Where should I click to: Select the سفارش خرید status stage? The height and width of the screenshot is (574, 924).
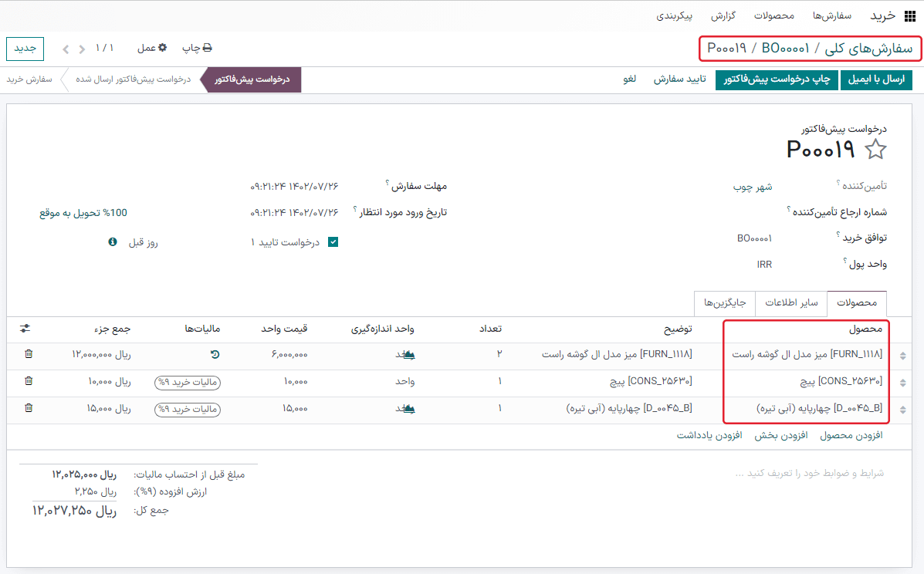29,79
